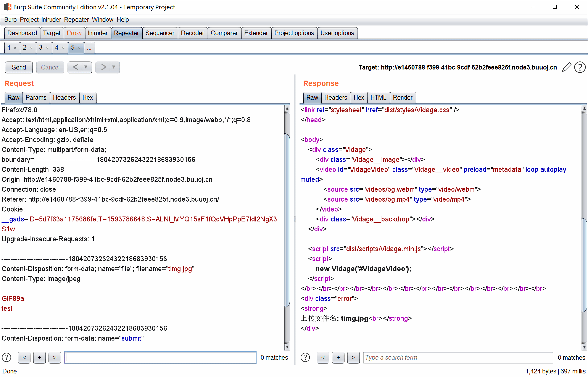Switch to Repeater tab 4
This screenshot has width=588, height=378.
tap(57, 48)
